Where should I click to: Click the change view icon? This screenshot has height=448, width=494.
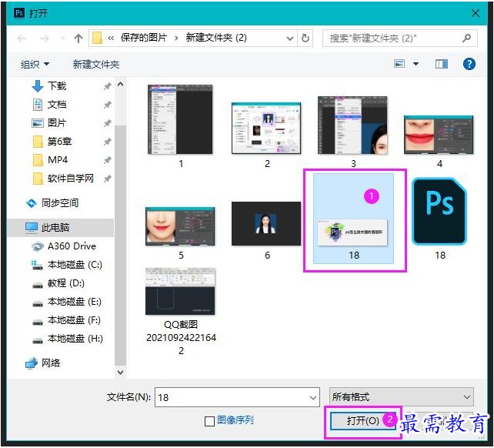(x=399, y=64)
